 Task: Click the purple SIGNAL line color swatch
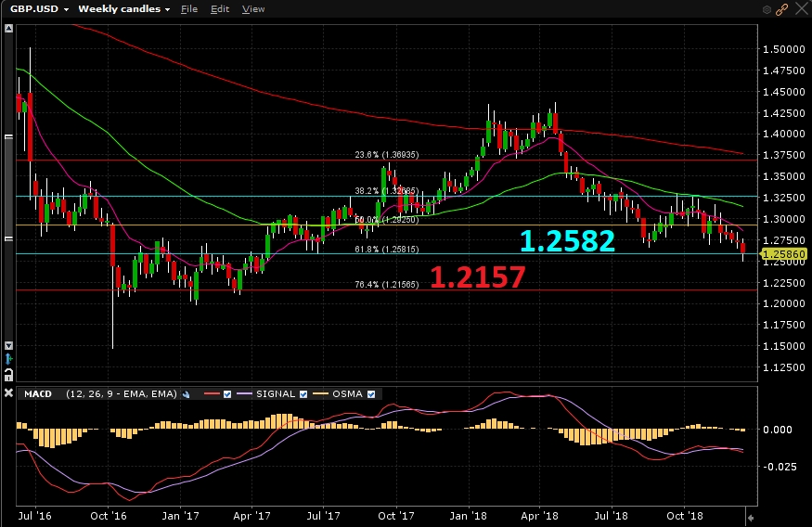pos(244,394)
